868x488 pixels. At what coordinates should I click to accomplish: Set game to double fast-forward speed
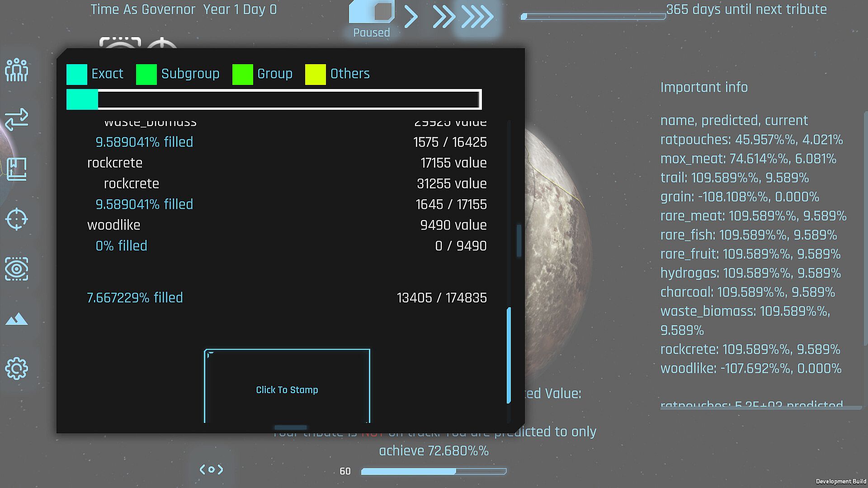point(443,17)
